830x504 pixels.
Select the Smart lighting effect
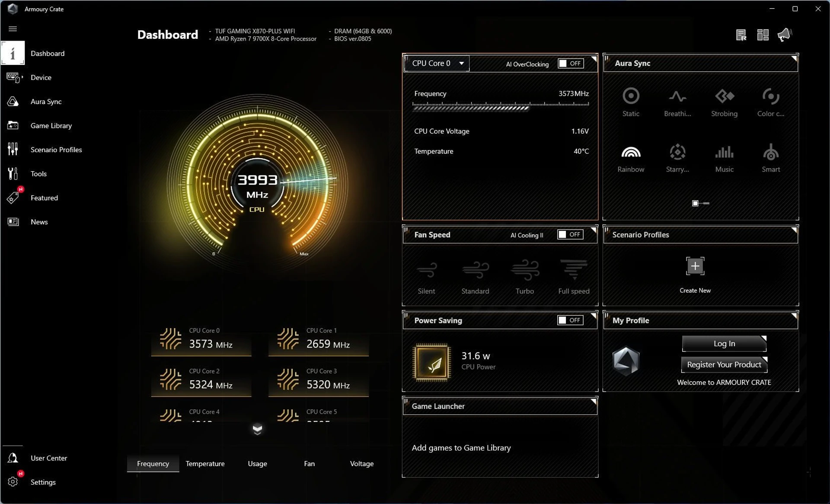(x=771, y=159)
